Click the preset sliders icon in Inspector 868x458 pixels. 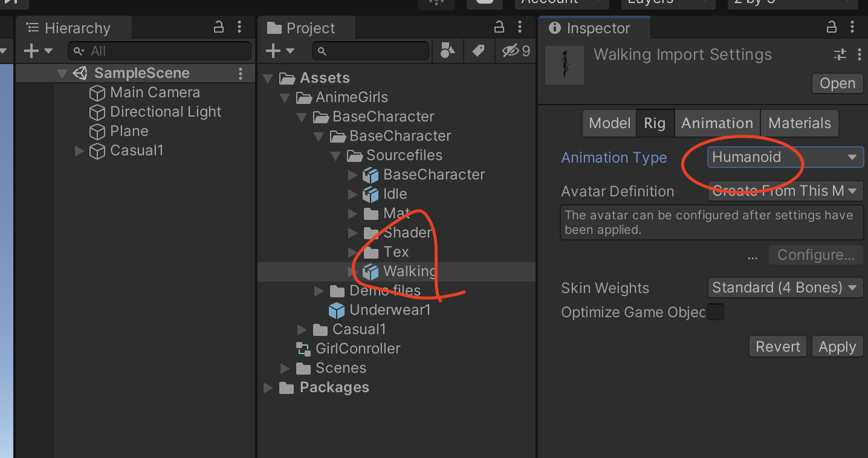(840, 55)
